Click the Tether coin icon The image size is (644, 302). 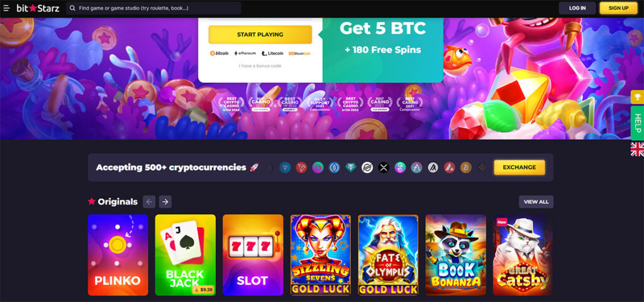[351, 167]
